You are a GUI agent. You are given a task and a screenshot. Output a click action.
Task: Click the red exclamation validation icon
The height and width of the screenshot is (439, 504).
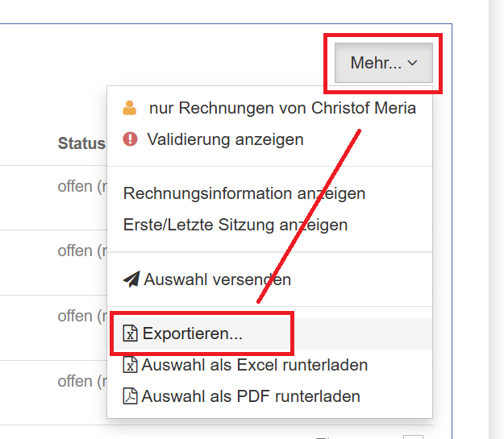click(130, 139)
